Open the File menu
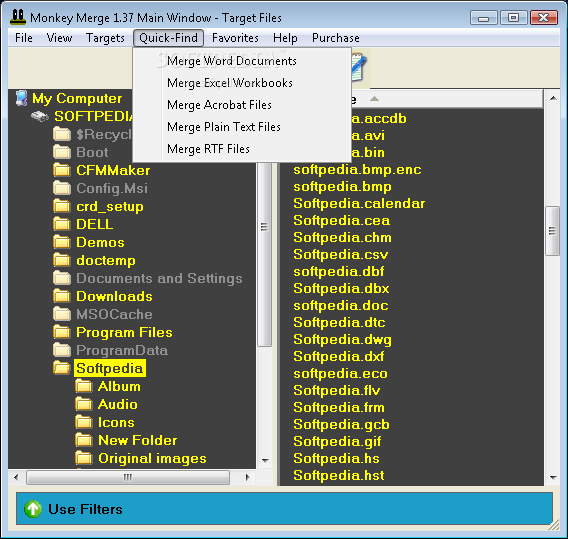Image resolution: width=568 pixels, height=539 pixels. (24, 38)
